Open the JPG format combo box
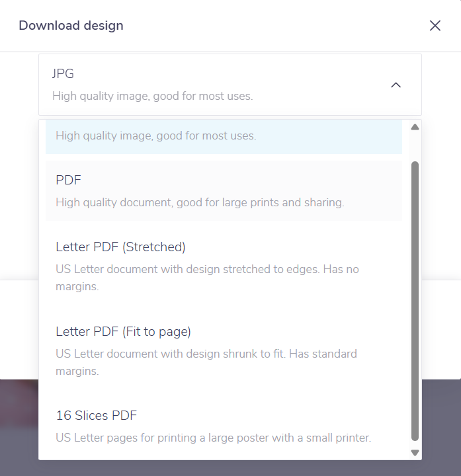461x476 pixels. point(230,85)
